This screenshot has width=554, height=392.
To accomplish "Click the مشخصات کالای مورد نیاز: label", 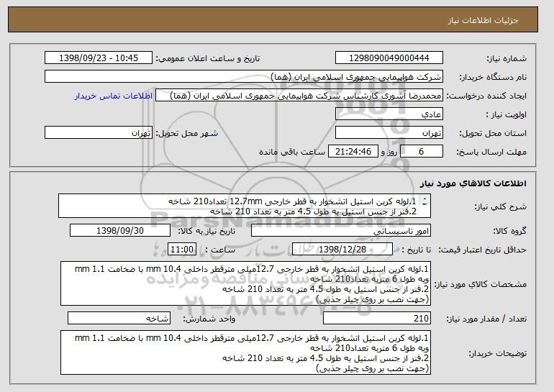I will coord(480,284).
